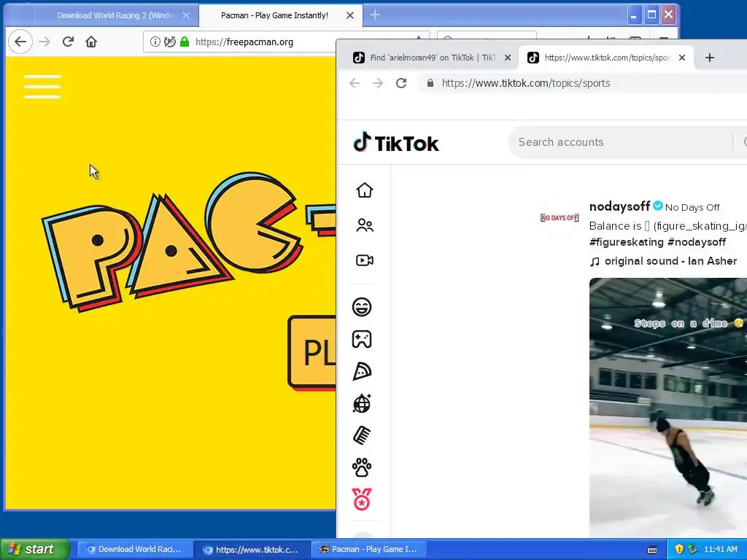Play the ice skating video
This screenshot has width=747, height=560.
pos(668,407)
